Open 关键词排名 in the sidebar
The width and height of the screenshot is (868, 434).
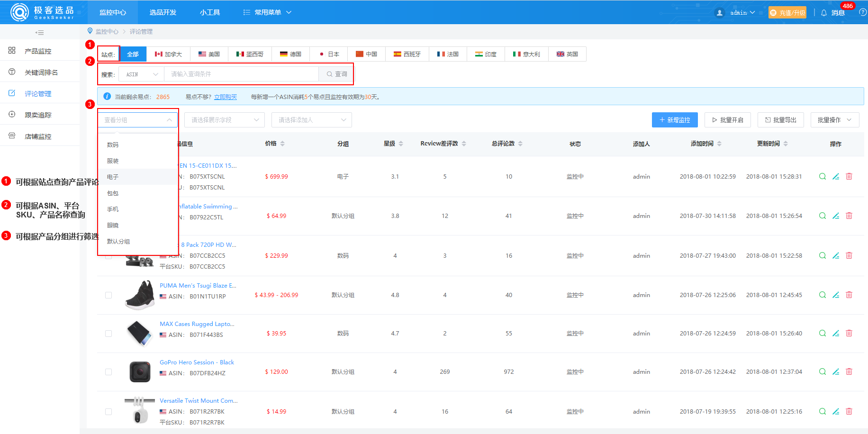pyautogui.click(x=40, y=72)
